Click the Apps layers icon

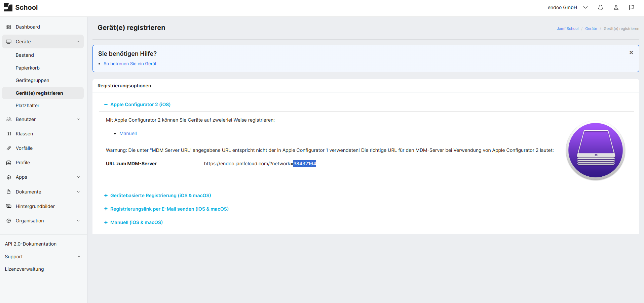point(9,177)
